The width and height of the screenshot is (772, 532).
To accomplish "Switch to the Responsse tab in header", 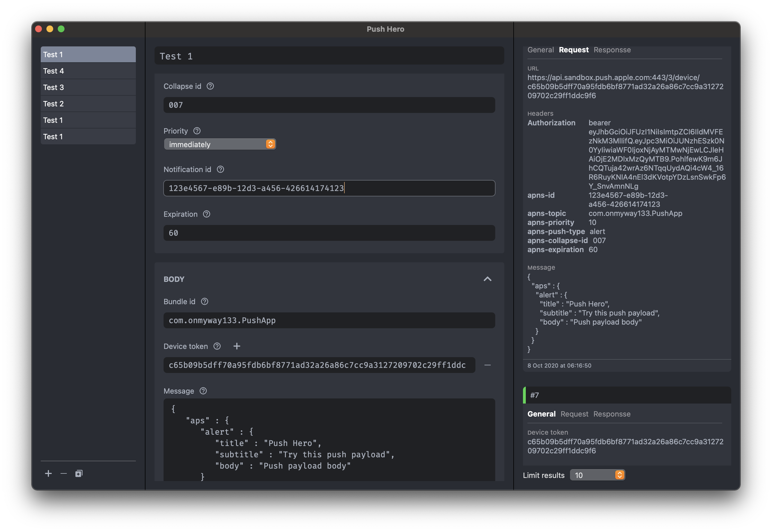I will (x=612, y=49).
